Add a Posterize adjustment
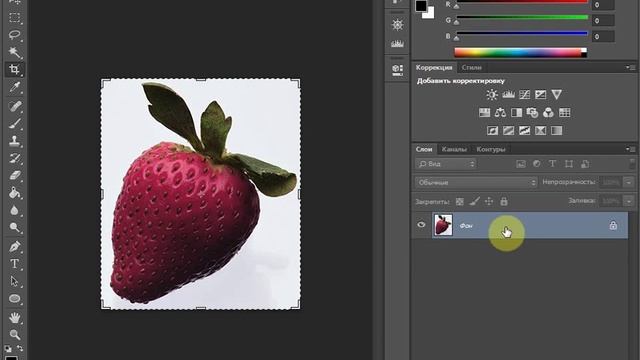 pos(509,131)
